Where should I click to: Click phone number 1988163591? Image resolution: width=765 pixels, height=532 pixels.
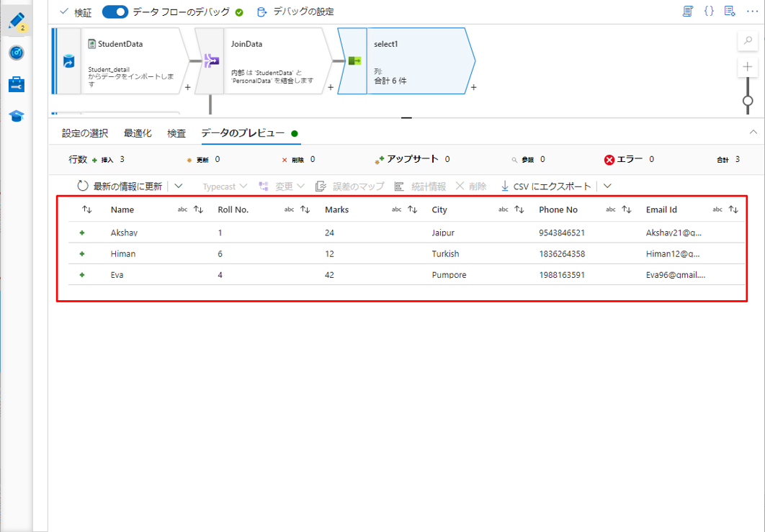[562, 274]
